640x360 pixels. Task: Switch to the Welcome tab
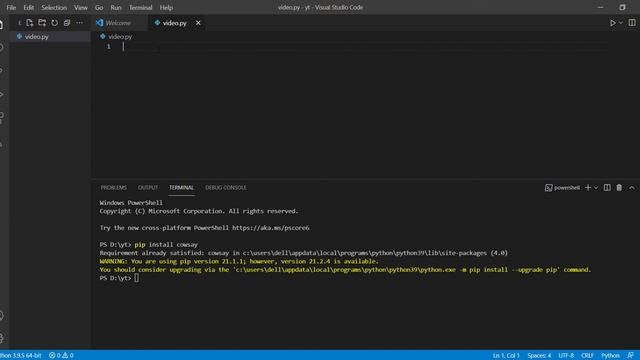click(118, 23)
